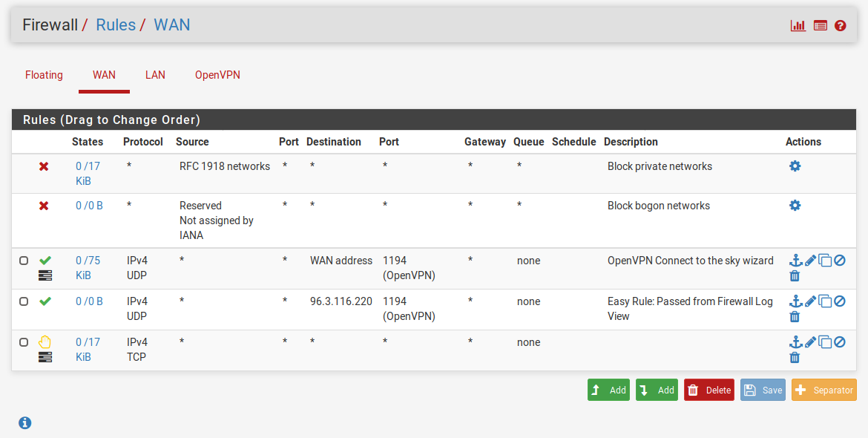Open settings gear for Block private networks
This screenshot has width=868, height=438.
[x=795, y=166]
